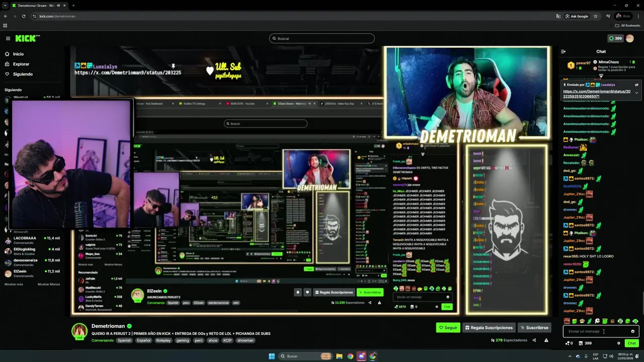Select the KCIP tag

pos(227,340)
